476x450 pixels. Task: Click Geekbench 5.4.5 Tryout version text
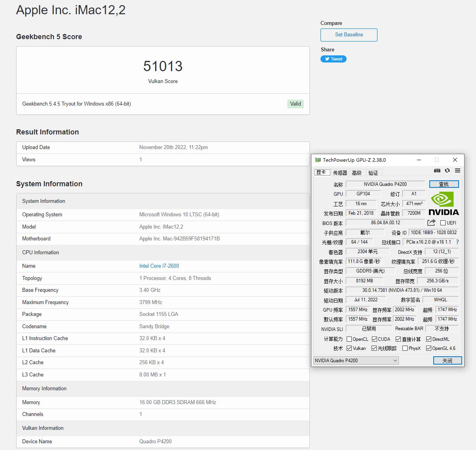(x=76, y=104)
